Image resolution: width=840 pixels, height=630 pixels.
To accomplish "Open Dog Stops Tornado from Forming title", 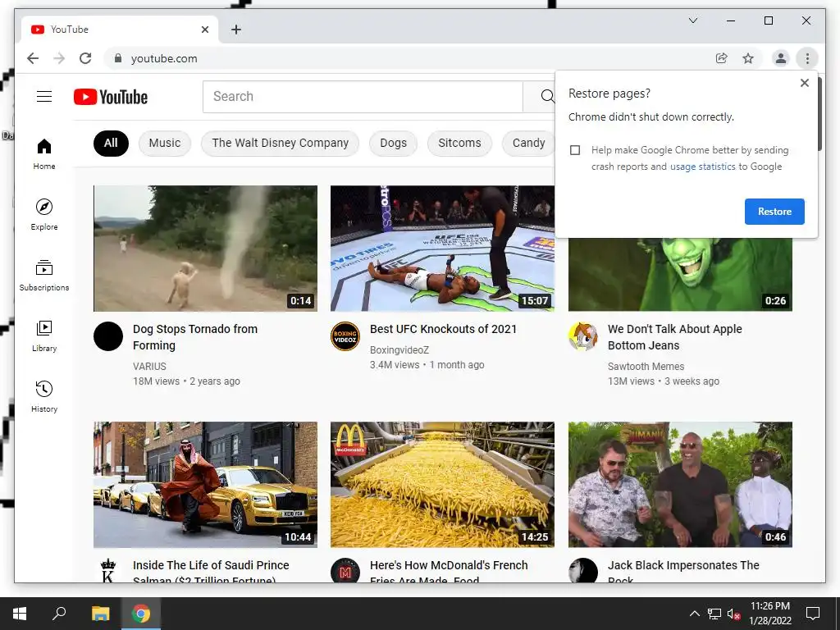I will point(195,337).
